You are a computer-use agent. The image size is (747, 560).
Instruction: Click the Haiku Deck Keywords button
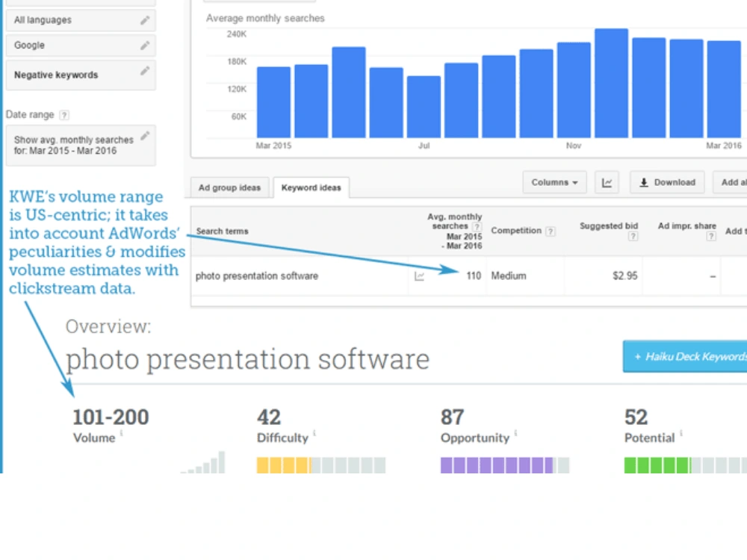pyautogui.click(x=685, y=357)
